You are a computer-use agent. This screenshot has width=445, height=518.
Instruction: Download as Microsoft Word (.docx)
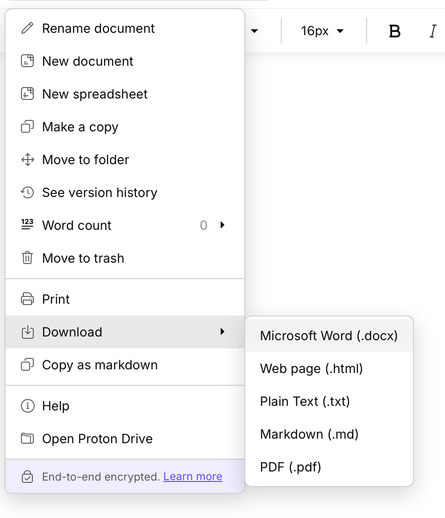[329, 335]
